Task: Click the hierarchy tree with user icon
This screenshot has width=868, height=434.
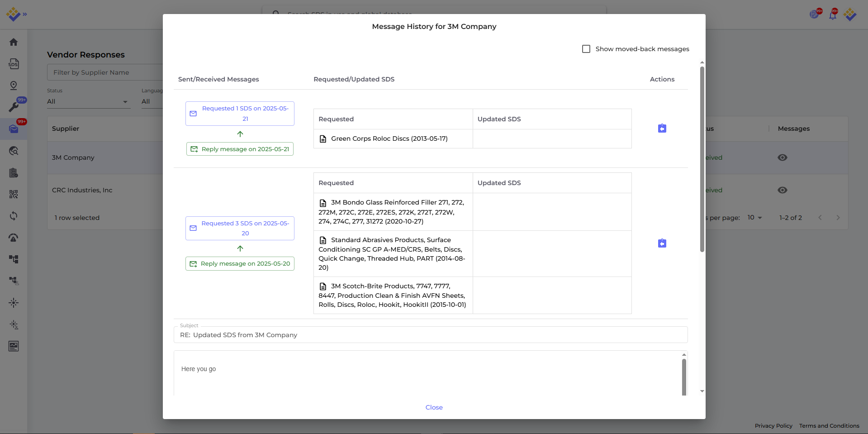Action: tap(14, 281)
